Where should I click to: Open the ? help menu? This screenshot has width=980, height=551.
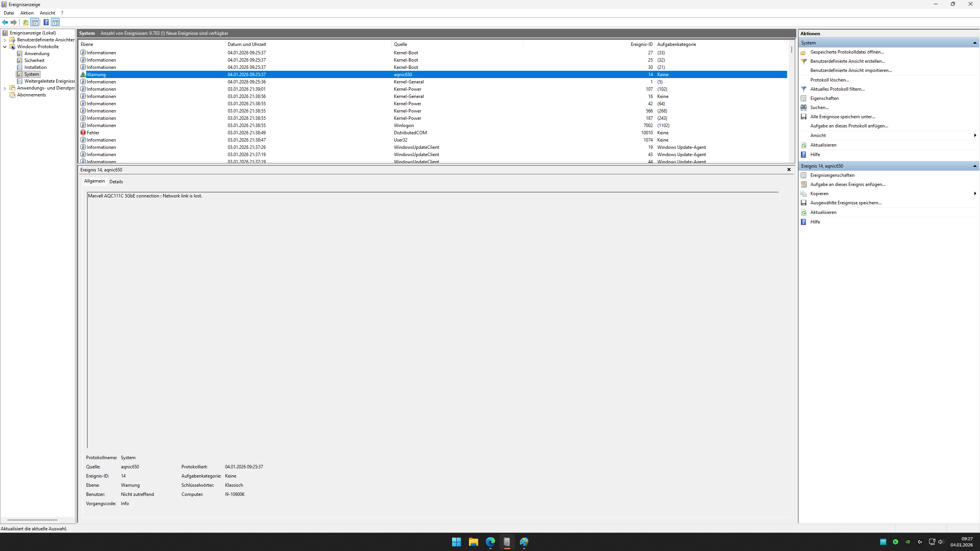pos(62,13)
